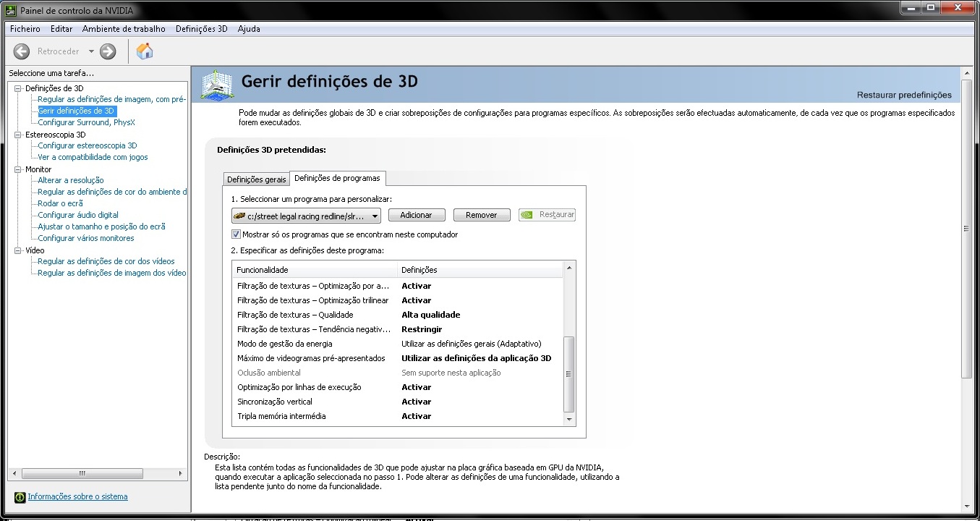
Task: Click Restaurar predefinições link
Action: 904,95
